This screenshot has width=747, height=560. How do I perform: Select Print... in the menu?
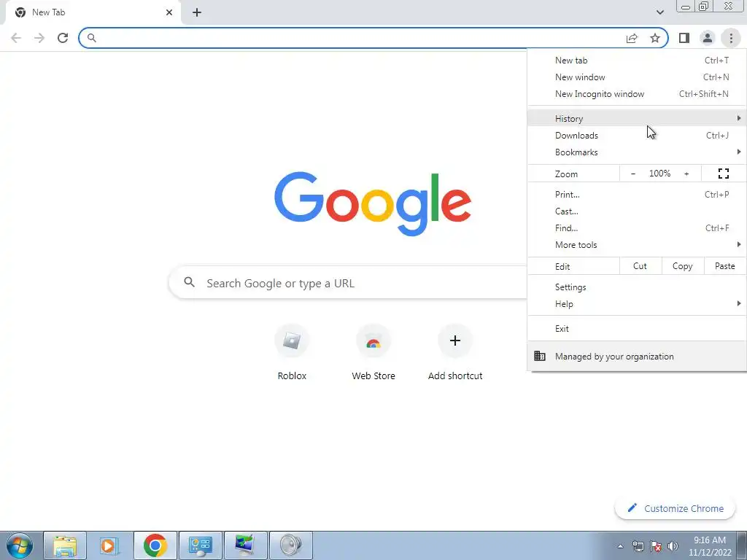pos(637,194)
